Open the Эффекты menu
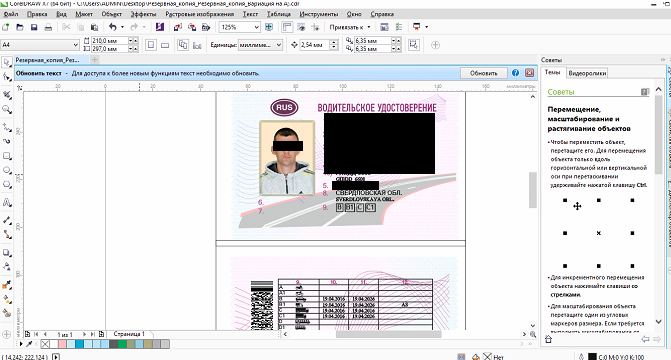671x360 pixels. pos(143,14)
